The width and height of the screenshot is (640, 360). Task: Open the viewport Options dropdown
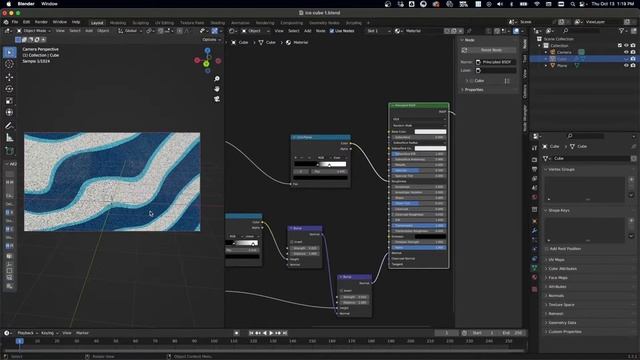coord(211,40)
